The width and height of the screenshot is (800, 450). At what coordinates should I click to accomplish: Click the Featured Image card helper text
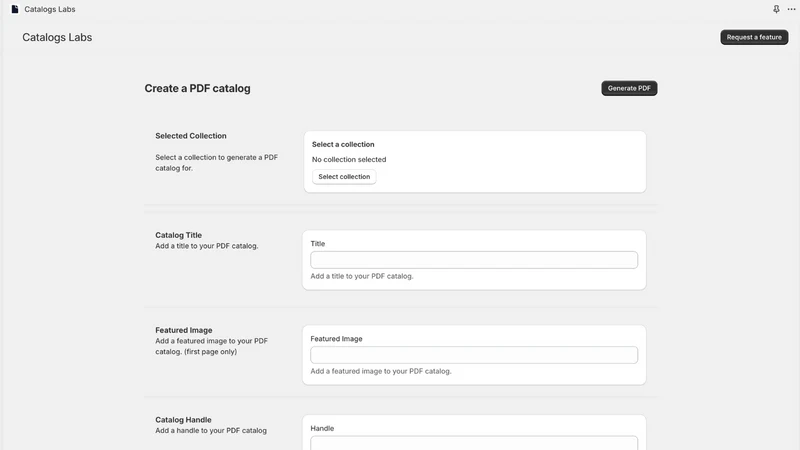point(381,371)
